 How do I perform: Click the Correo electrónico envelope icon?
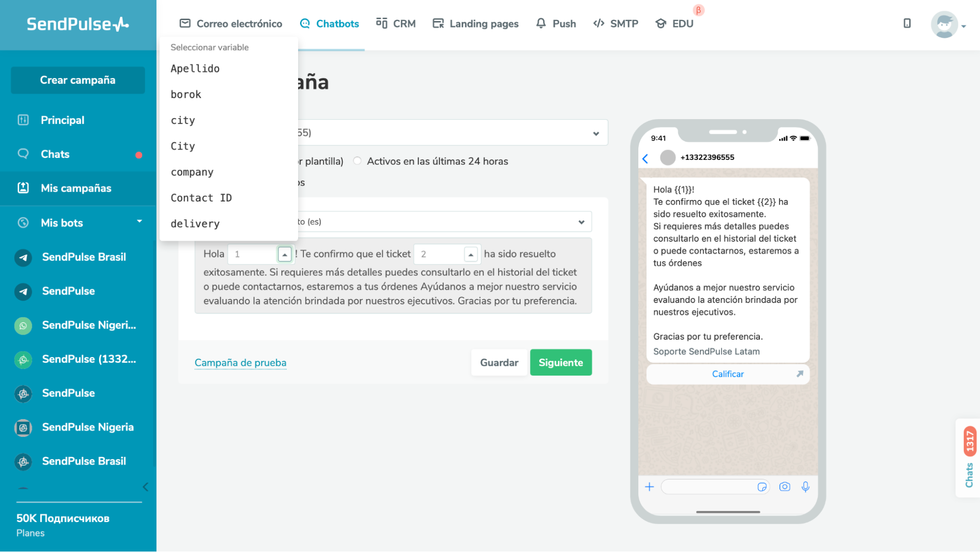coord(185,24)
